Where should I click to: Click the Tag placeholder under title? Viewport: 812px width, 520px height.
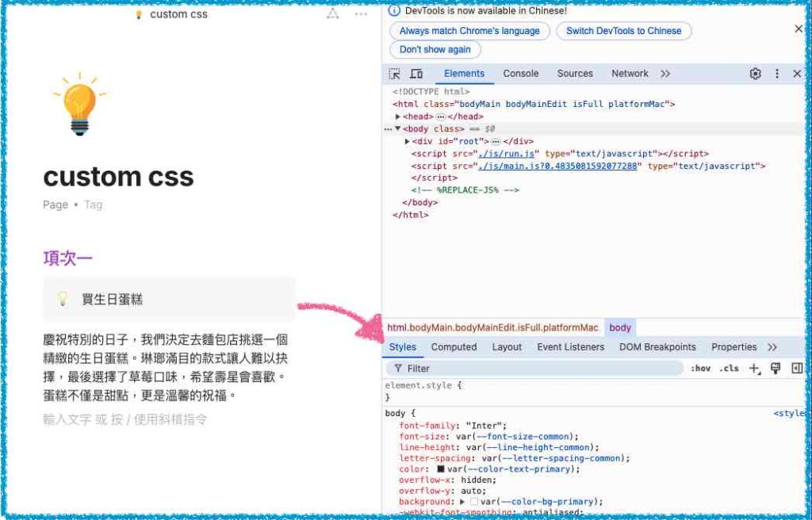[94, 205]
